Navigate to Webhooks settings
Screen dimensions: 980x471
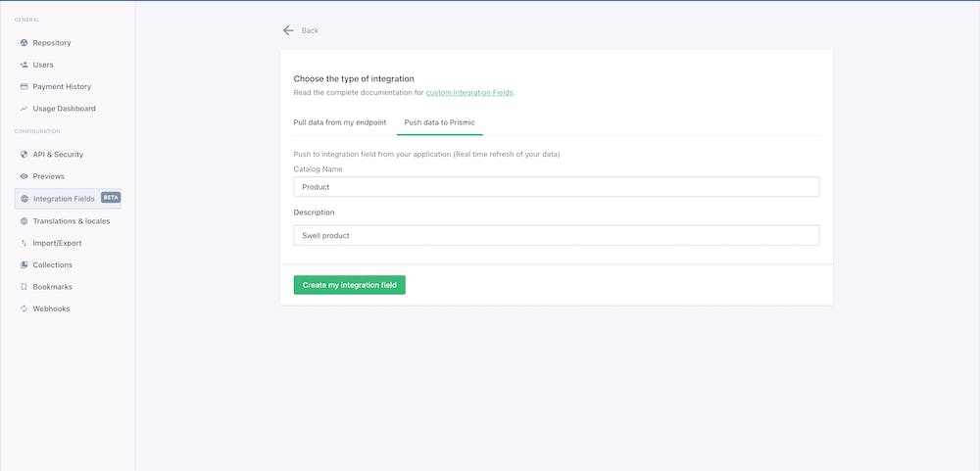(x=51, y=308)
